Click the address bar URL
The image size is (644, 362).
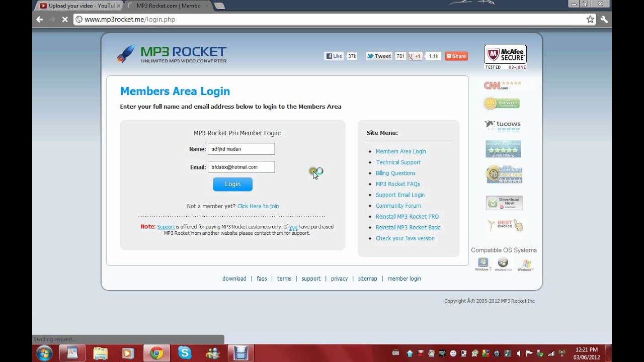pos(130,19)
